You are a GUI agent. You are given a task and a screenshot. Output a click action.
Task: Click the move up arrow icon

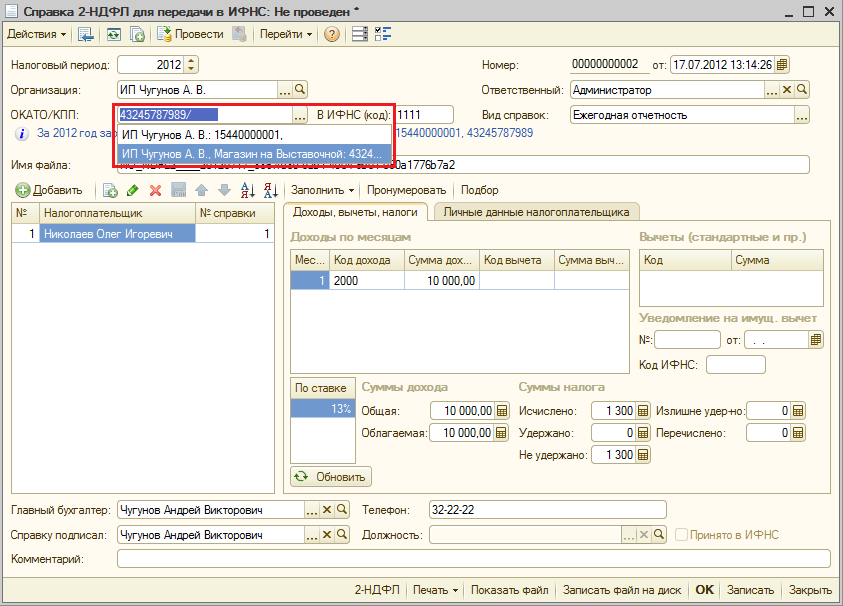pyautogui.click(x=201, y=190)
